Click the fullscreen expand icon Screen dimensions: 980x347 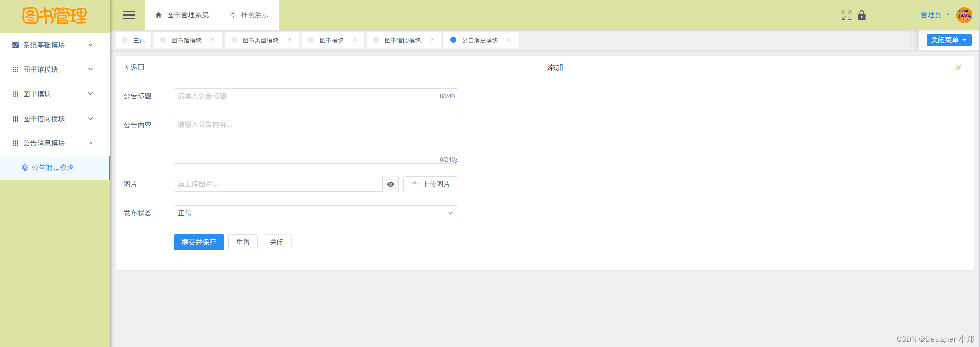tap(846, 15)
